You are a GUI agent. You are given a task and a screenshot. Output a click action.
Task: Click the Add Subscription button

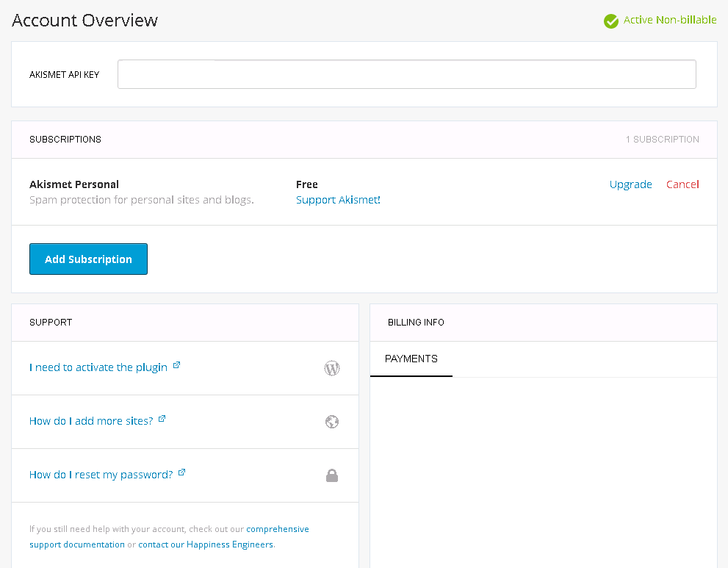click(x=88, y=259)
